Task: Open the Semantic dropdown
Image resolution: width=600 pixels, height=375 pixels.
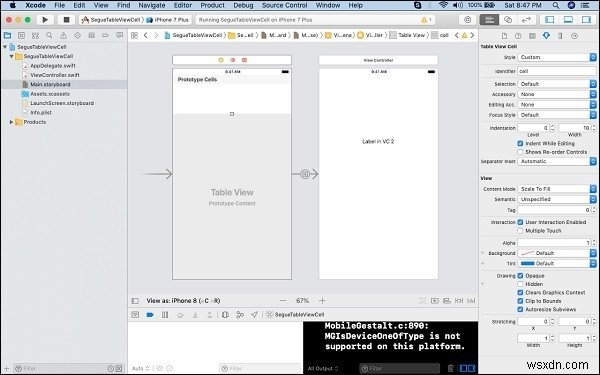Action: coord(557,199)
